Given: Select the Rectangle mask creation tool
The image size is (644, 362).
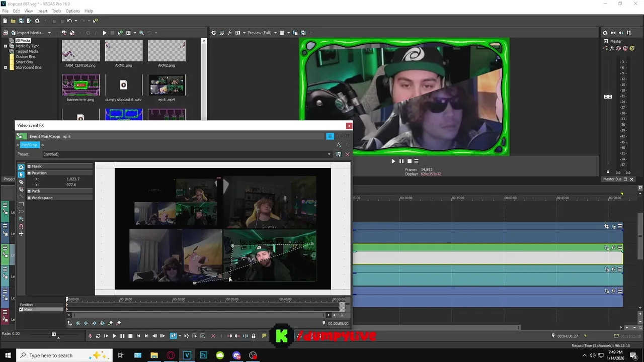Looking at the screenshot, I should pyautogui.click(x=21, y=205).
